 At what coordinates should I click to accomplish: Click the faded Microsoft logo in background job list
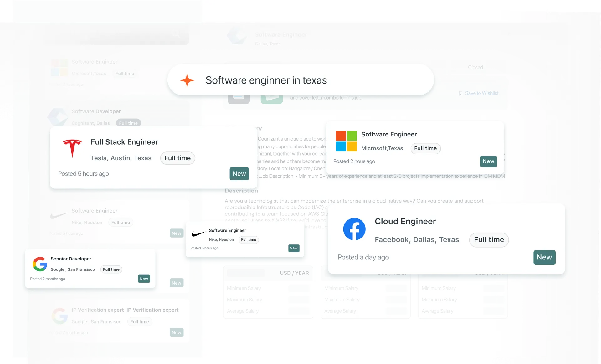(x=59, y=68)
